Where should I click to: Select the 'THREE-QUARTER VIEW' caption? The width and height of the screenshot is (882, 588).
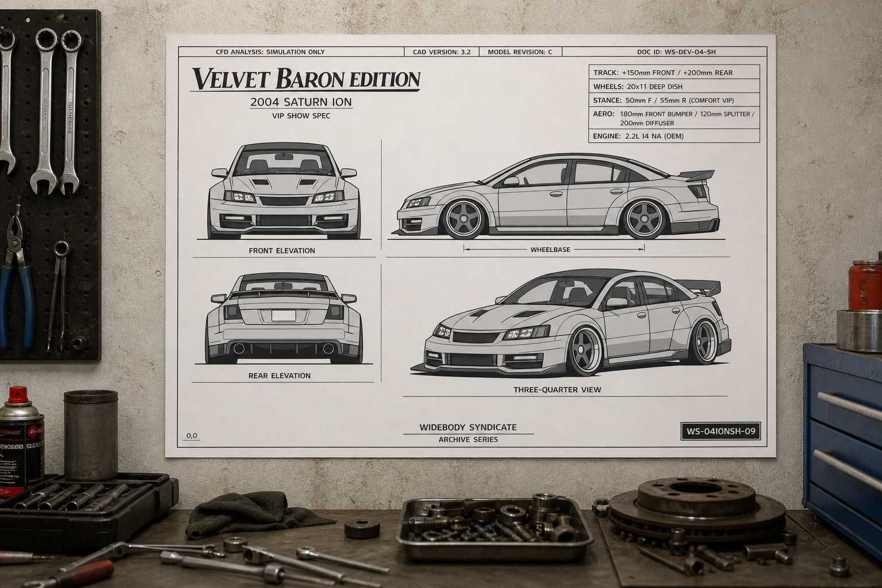click(557, 389)
